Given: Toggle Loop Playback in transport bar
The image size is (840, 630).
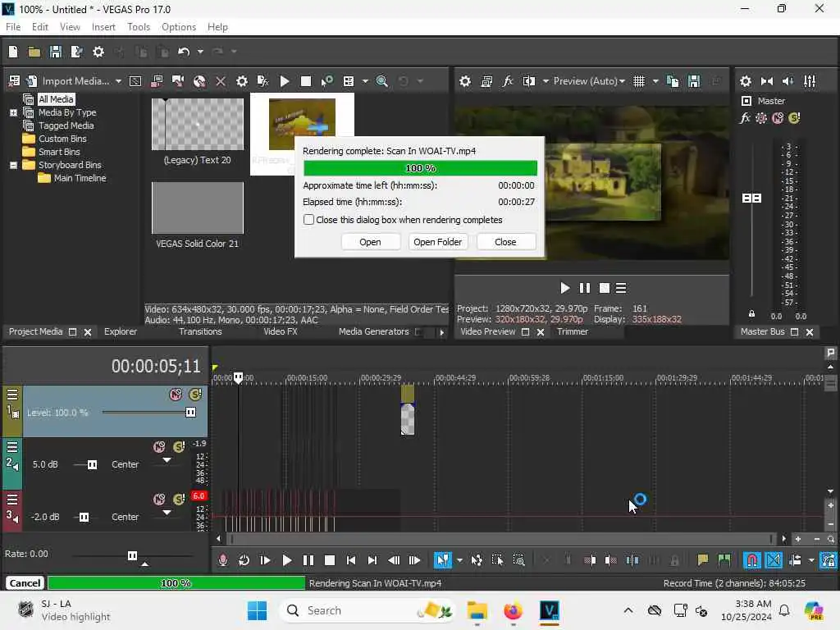Looking at the screenshot, I should 244,560.
